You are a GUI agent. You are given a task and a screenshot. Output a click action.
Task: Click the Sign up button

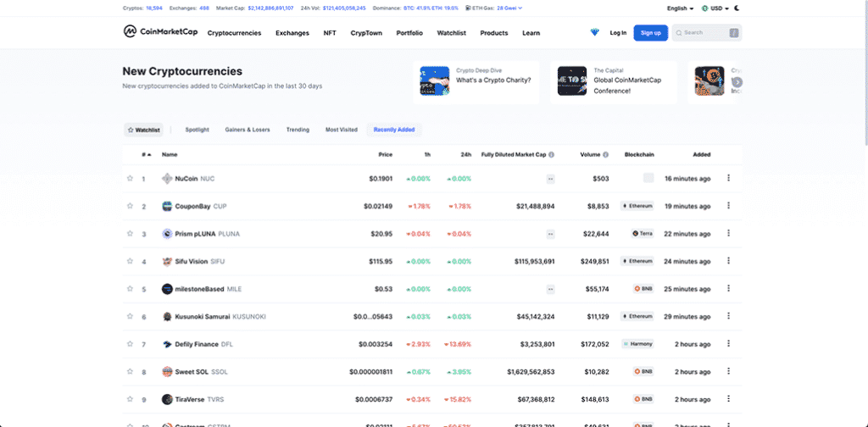point(650,33)
